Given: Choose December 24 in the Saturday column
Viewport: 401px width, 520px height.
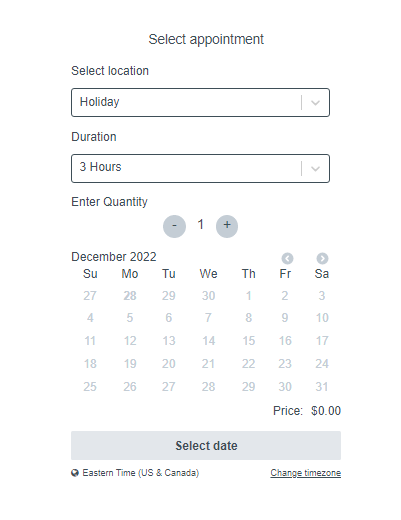Looking at the screenshot, I should click(322, 364).
